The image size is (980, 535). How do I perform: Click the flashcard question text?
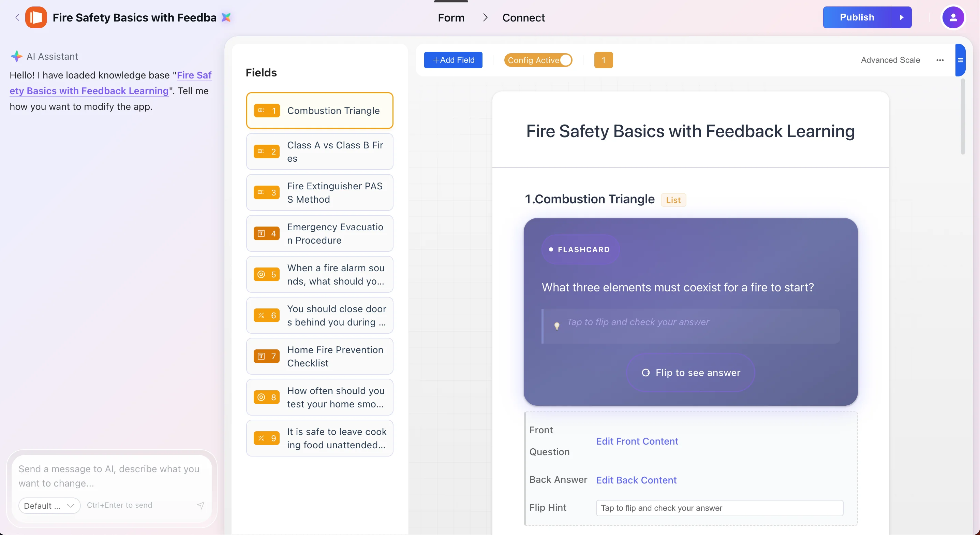678,287
